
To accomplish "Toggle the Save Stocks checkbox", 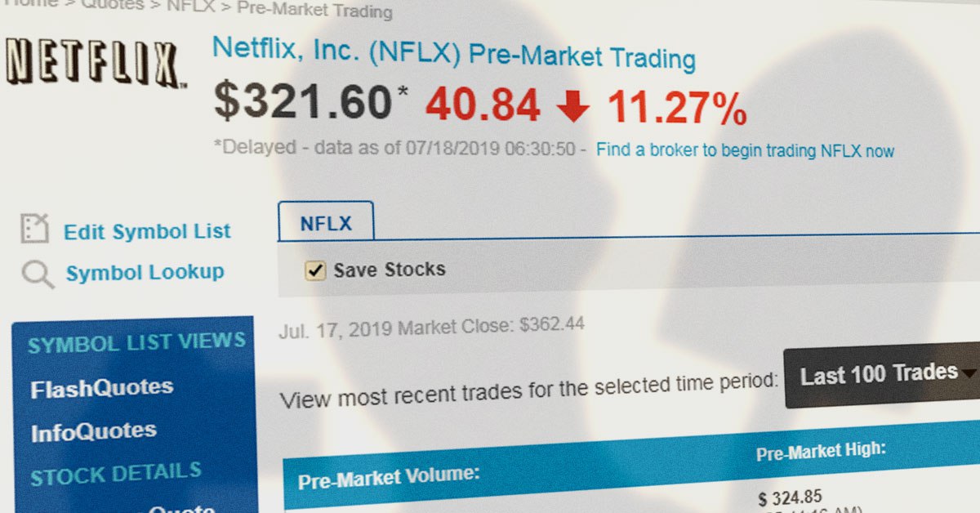I will pyautogui.click(x=314, y=270).
